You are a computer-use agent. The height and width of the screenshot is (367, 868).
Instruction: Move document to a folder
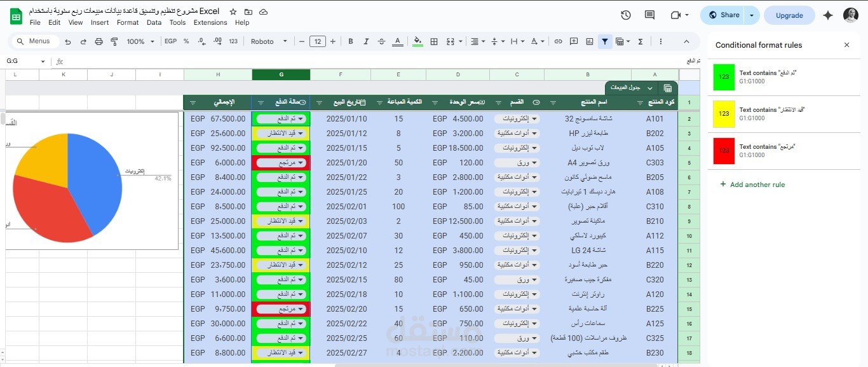coord(248,12)
